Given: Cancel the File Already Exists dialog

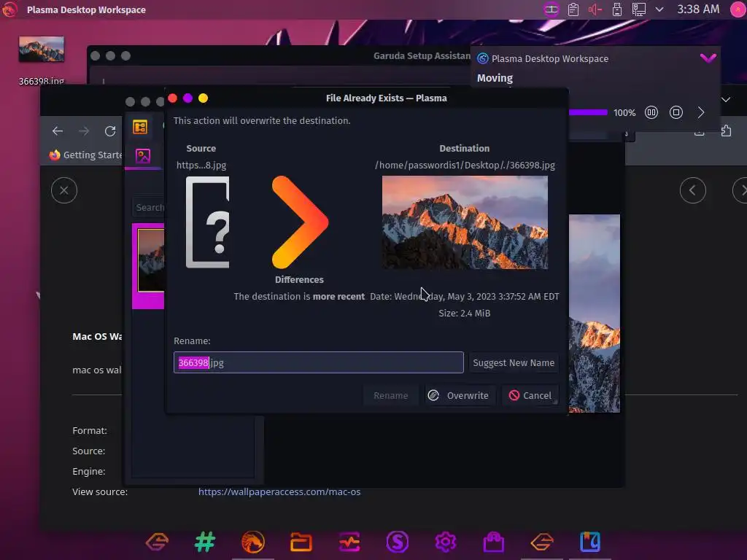Looking at the screenshot, I should [530, 395].
